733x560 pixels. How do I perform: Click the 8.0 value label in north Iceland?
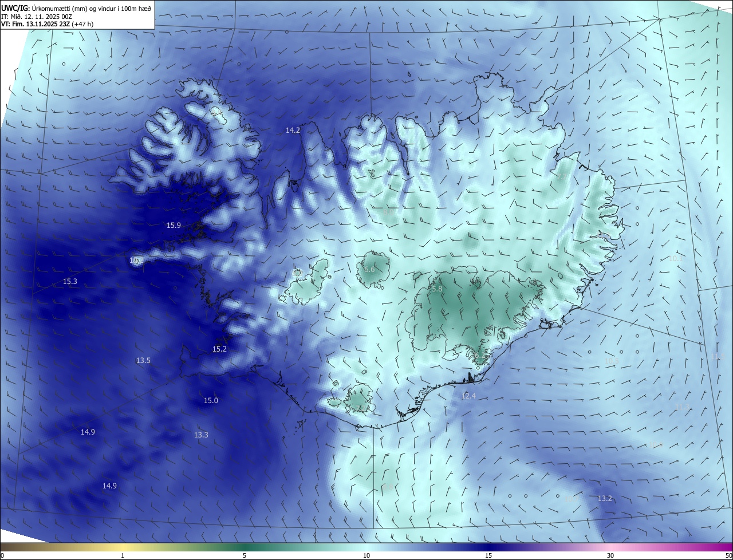coord(388,212)
